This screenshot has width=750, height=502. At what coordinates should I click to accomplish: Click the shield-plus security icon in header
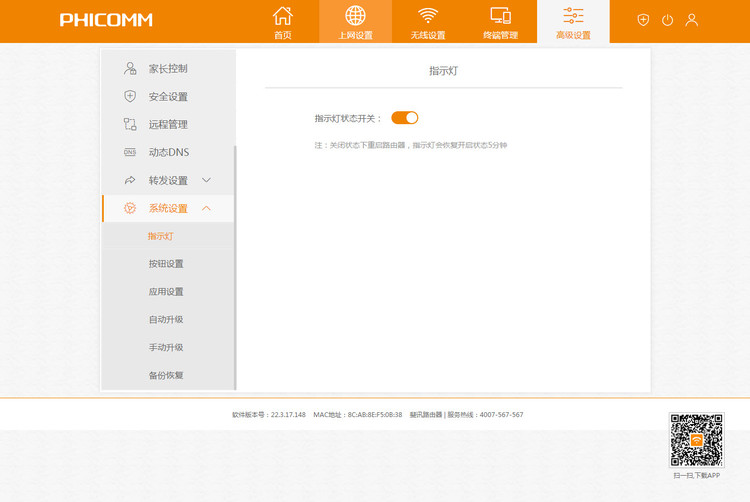click(x=643, y=20)
